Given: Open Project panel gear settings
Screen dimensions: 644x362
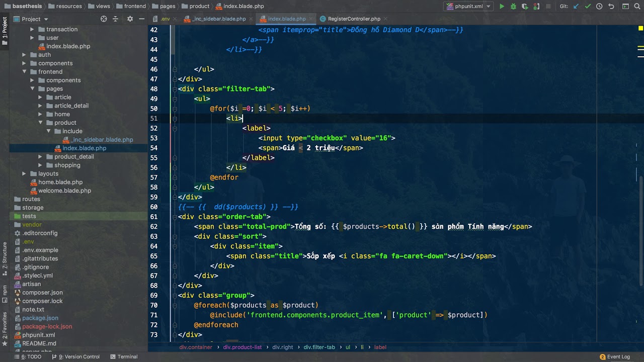Looking at the screenshot, I should [x=130, y=19].
